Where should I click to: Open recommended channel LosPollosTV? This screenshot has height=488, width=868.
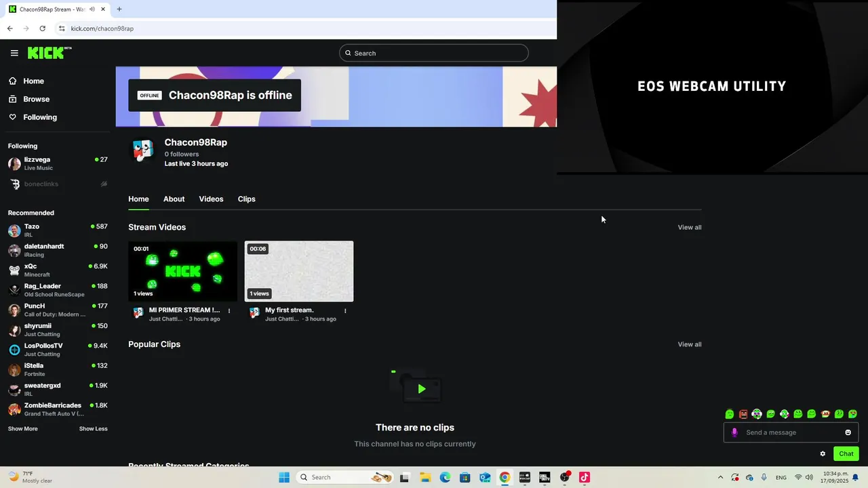[58, 350]
